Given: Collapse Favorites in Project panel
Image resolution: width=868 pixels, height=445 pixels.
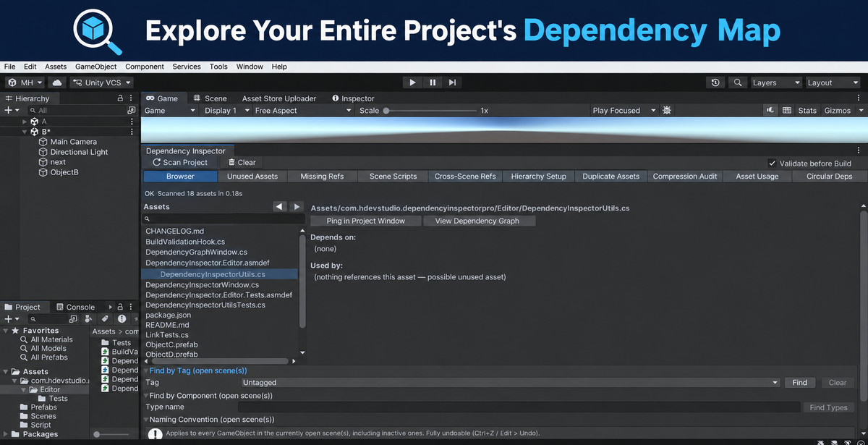Looking at the screenshot, I should pos(5,331).
